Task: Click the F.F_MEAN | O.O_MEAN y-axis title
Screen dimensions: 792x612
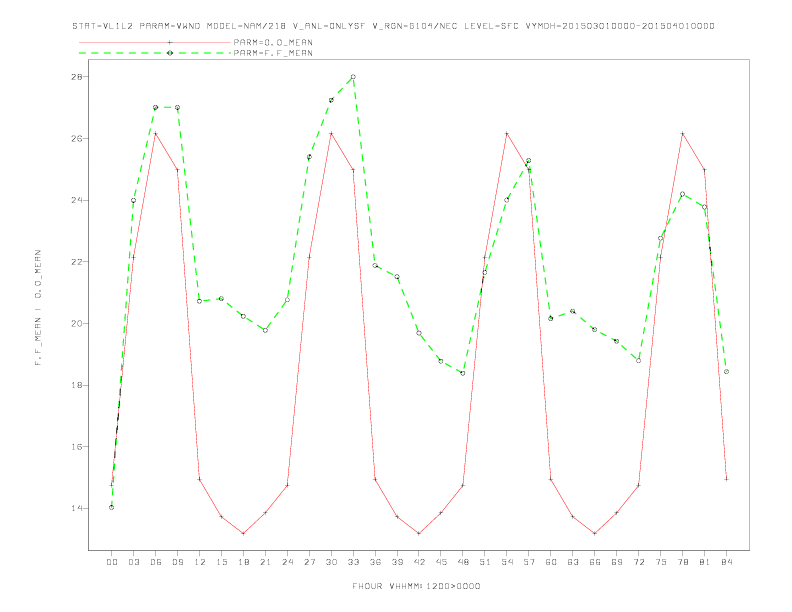Action: click(x=38, y=308)
